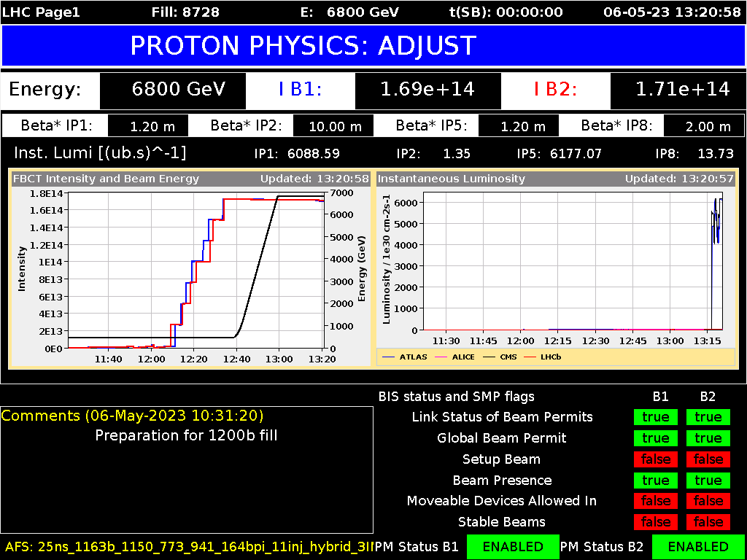Viewport: 747px width, 560px height.
Task: Click the Luminosity / 1e30 cm-2s-1 axis label
Action: pos(386,260)
